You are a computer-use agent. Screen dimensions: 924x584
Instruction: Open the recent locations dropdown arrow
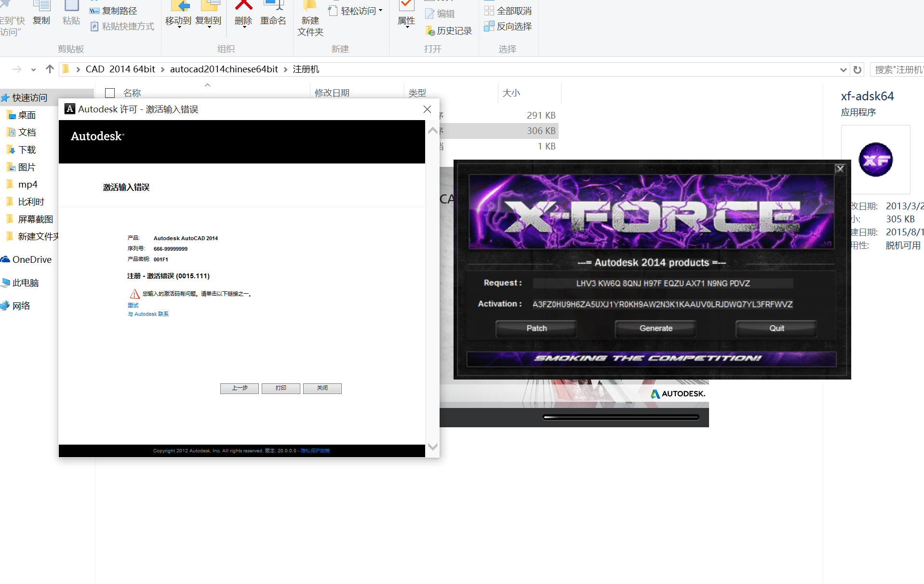click(33, 69)
